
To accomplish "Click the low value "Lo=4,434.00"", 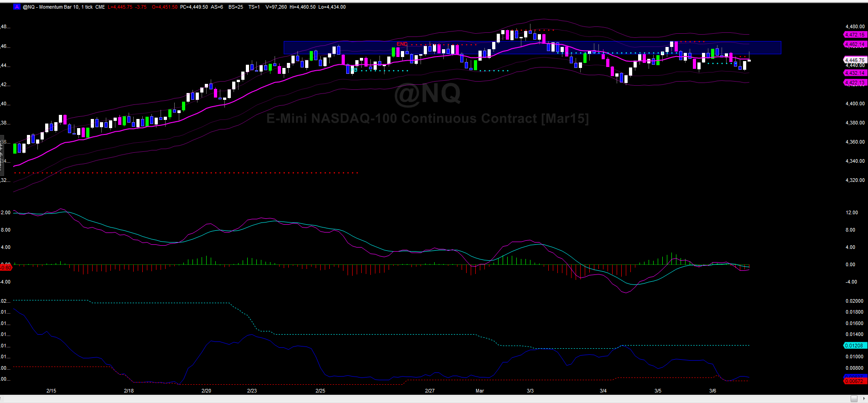I will [x=332, y=7].
